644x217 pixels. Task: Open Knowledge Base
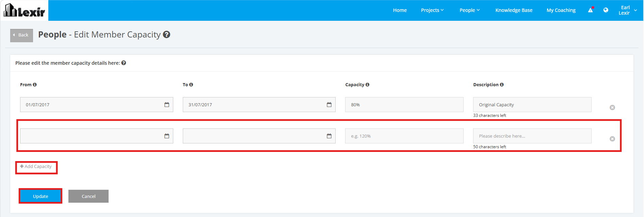[514, 10]
